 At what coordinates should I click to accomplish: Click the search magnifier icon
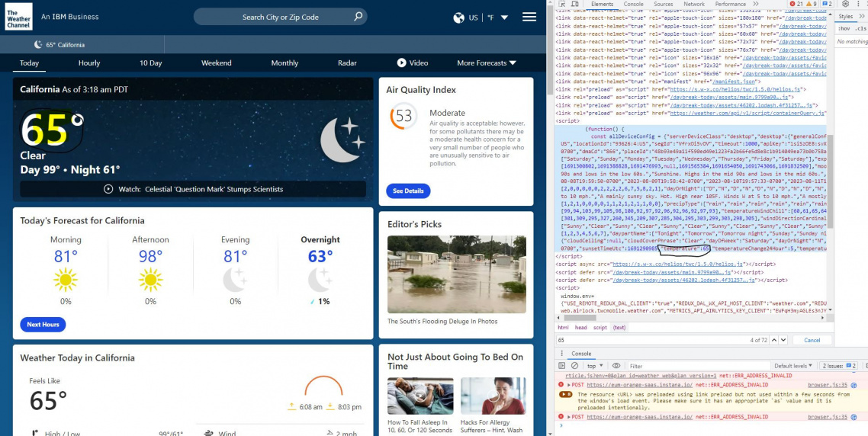point(358,17)
